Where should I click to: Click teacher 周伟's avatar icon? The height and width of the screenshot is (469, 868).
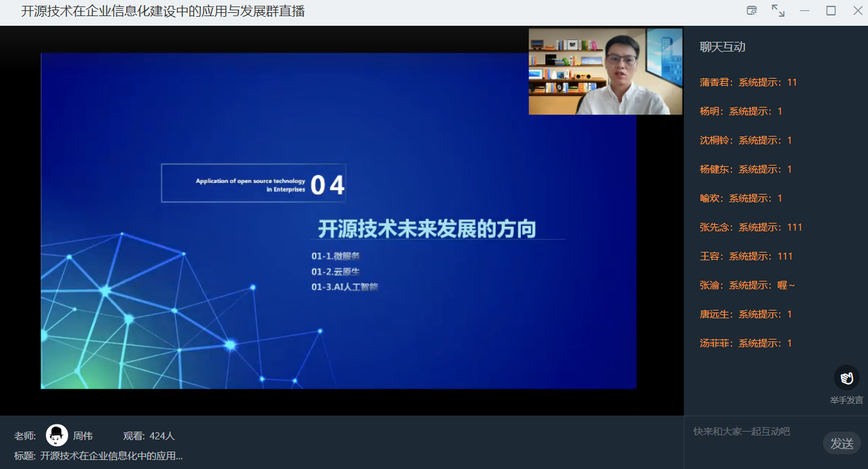tap(57, 436)
